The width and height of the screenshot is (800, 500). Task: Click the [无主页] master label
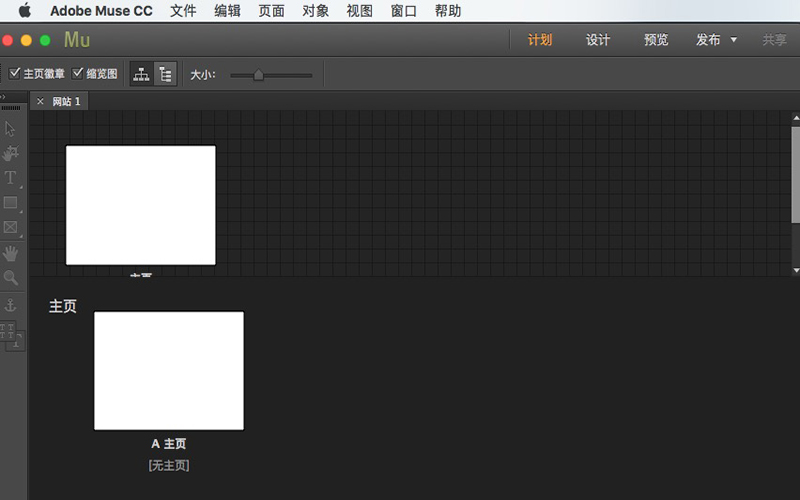click(x=169, y=465)
